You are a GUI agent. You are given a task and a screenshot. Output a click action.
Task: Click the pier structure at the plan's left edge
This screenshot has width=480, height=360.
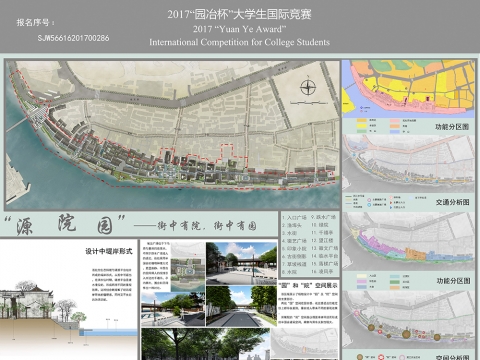[17, 183]
